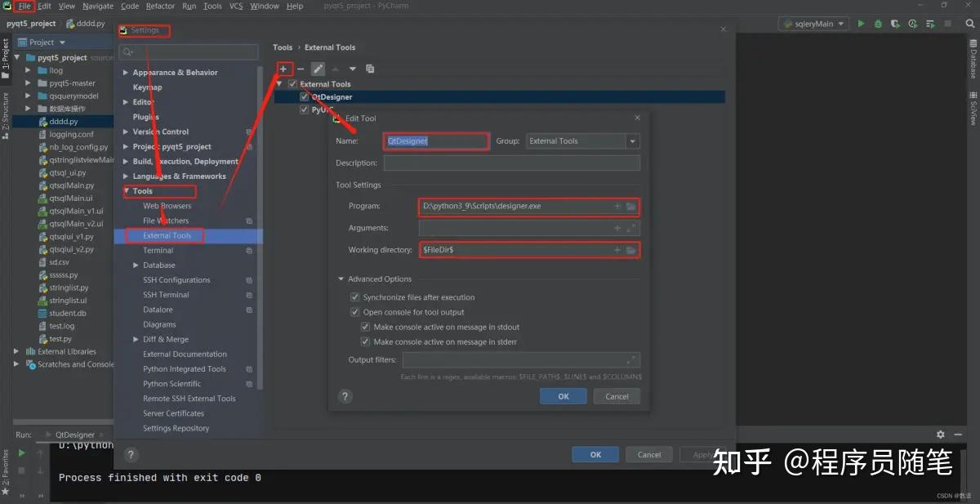Collapse the External Tools group list

coord(280,83)
